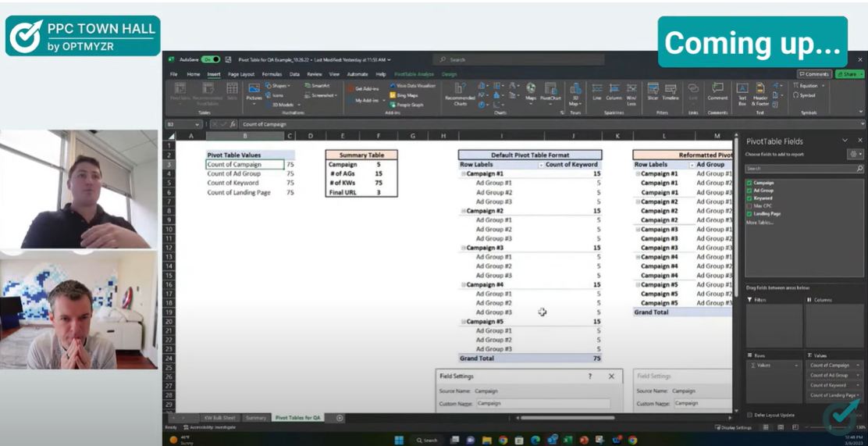The height and width of the screenshot is (446, 868).
Task: Open Header & Footer
Action: pyautogui.click(x=760, y=95)
